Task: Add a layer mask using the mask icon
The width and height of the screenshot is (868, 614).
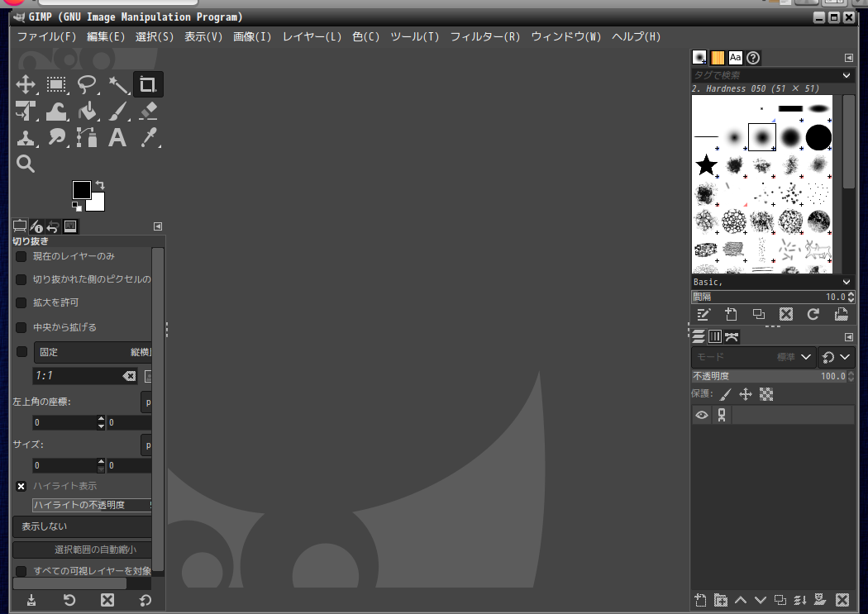Action: tap(820, 600)
